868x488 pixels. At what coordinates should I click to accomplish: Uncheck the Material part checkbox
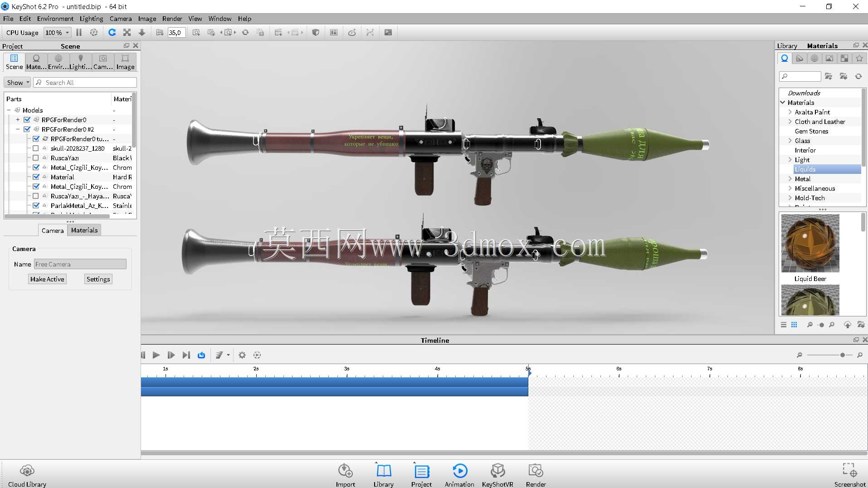36,177
